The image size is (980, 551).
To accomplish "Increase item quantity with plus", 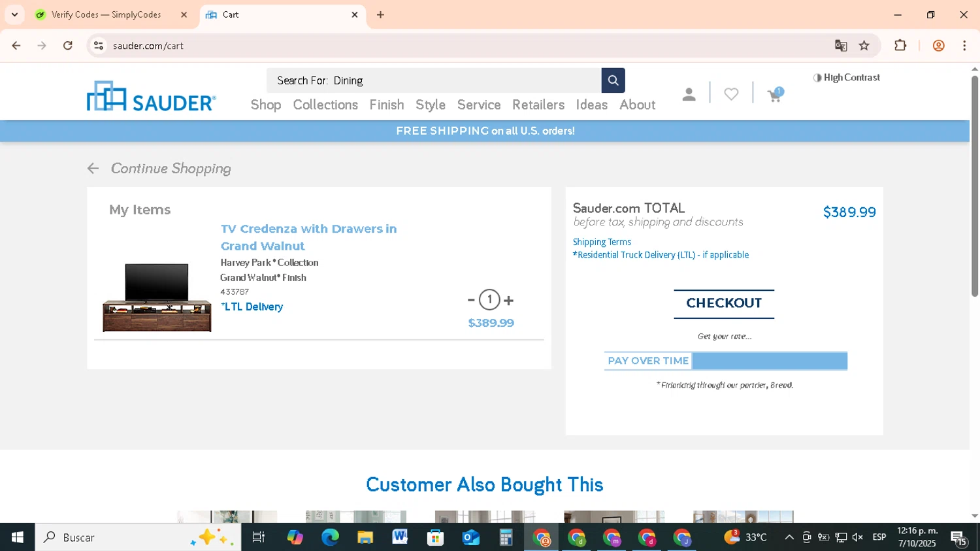I will tap(508, 300).
